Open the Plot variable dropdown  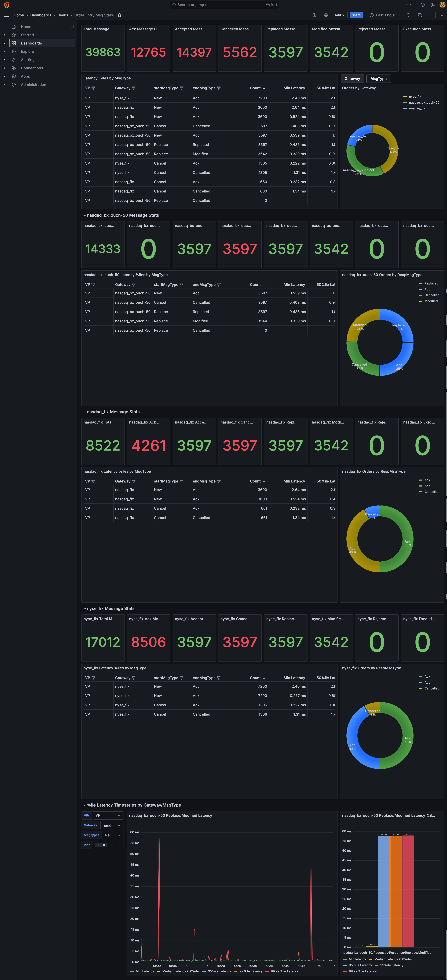click(x=108, y=845)
